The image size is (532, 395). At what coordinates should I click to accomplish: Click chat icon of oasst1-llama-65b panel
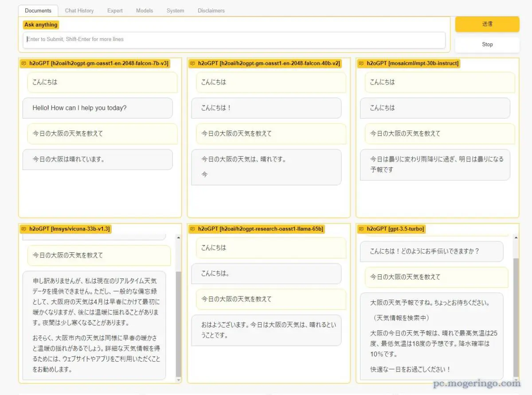point(192,229)
